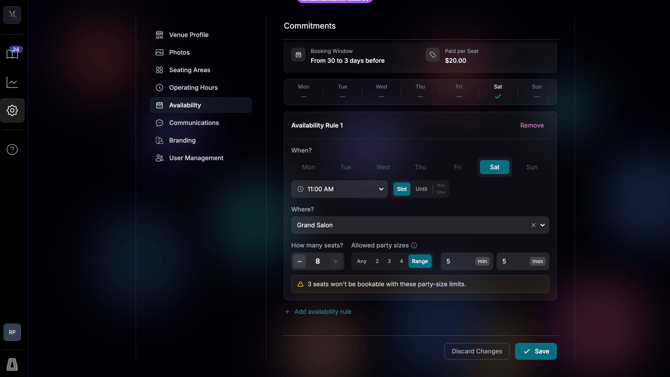The height and width of the screenshot is (377, 670).
Task: Expand the Grand Salon dropdown chevron
Action: (x=542, y=225)
